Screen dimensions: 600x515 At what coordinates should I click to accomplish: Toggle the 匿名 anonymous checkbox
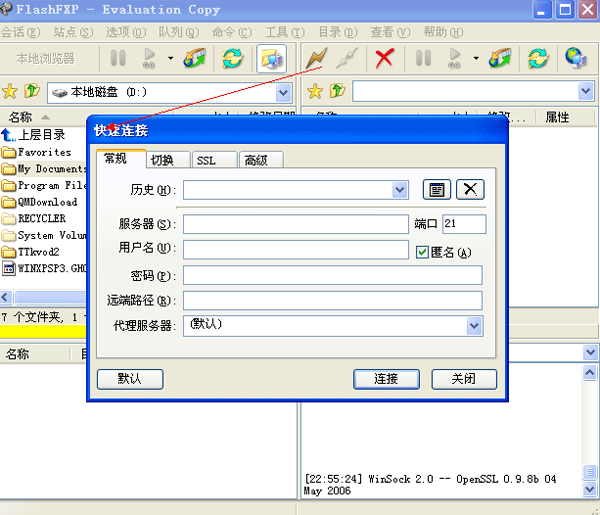[x=422, y=252]
